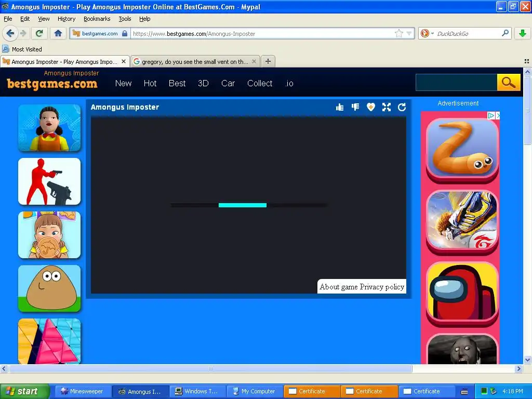Open the History menu

click(66, 19)
